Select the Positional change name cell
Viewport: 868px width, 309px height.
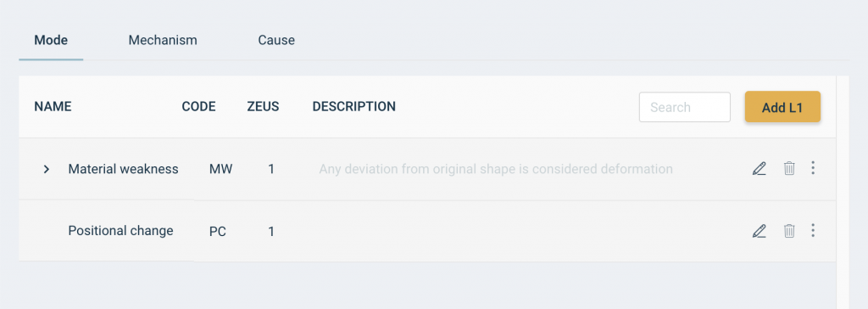coord(120,231)
